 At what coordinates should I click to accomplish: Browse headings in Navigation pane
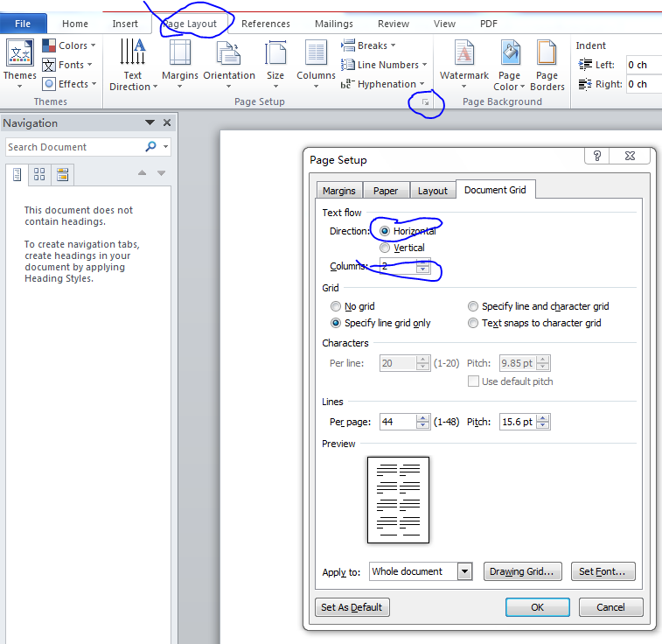(17, 174)
